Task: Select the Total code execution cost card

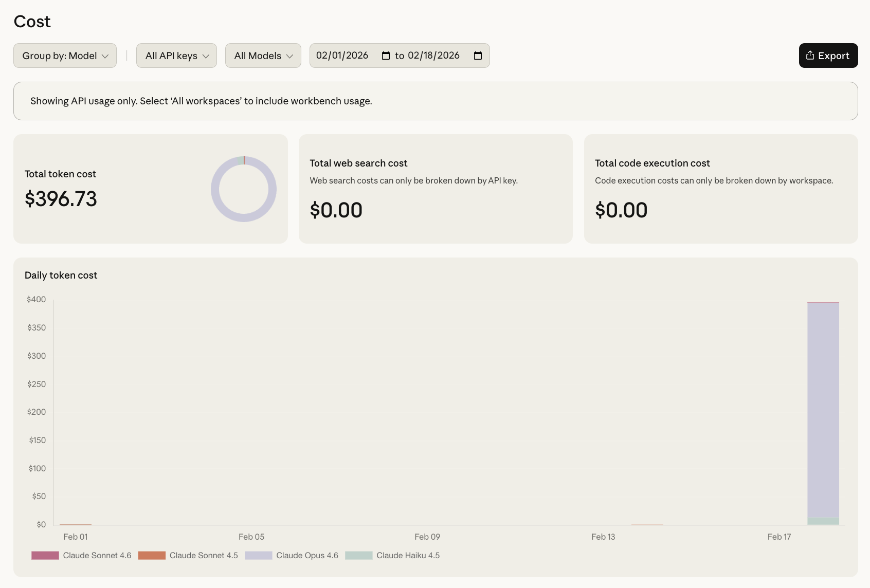Action: click(x=720, y=189)
